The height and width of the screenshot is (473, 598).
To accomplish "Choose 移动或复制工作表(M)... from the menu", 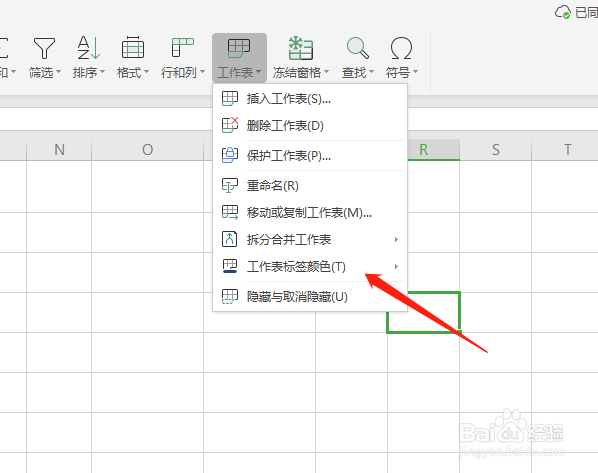I will [310, 212].
